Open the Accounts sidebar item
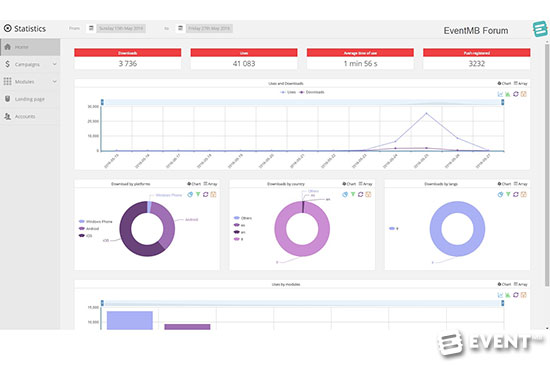This screenshot has width=550, height=365. coord(30,116)
